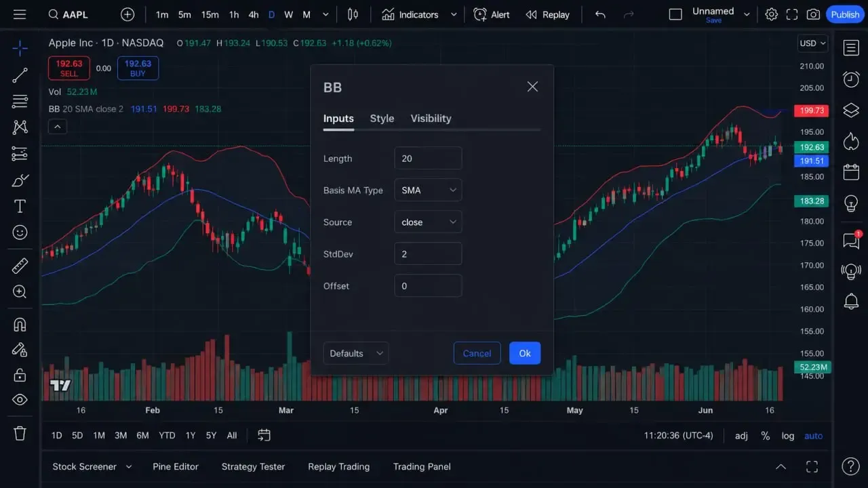Switch to the Style tab
This screenshot has width=868, height=488.
(x=382, y=118)
